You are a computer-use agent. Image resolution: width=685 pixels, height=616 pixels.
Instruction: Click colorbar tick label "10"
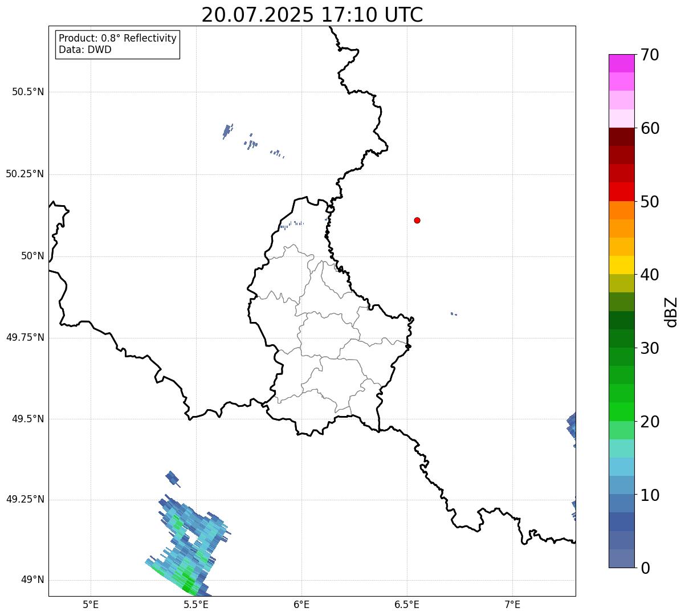[x=650, y=495]
